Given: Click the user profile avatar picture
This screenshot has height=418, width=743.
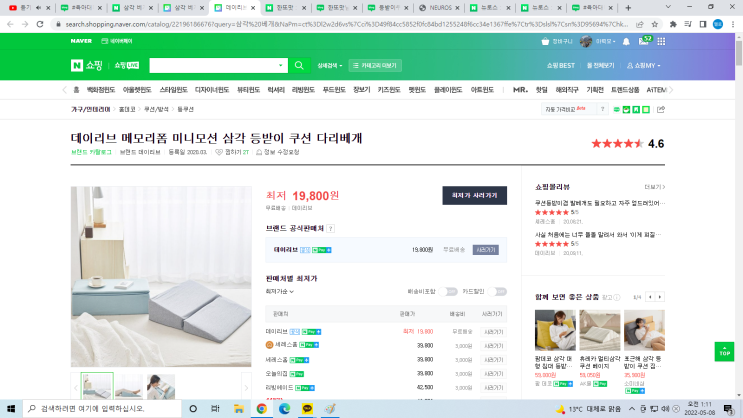Looking at the screenshot, I should click(586, 41).
